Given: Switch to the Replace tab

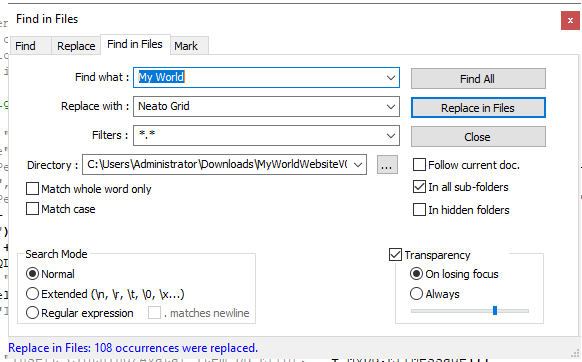Looking at the screenshot, I should [76, 46].
